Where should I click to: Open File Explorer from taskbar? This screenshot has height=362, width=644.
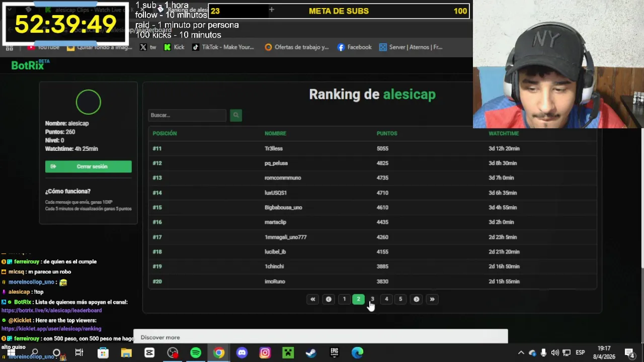click(126, 352)
